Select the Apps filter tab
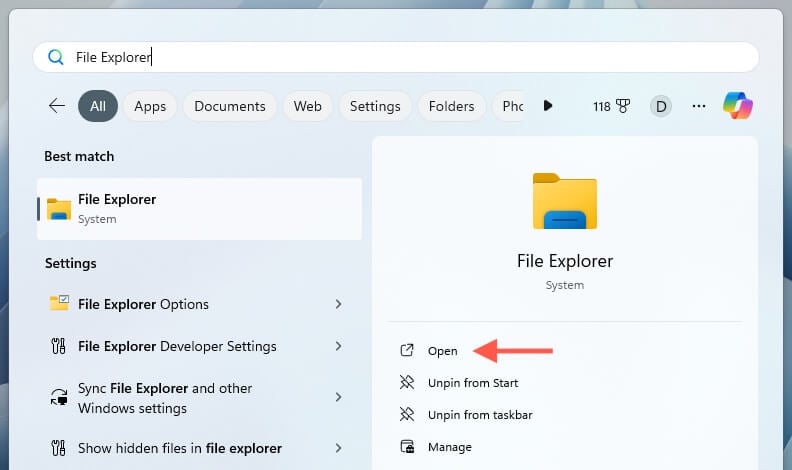792x470 pixels. [150, 106]
